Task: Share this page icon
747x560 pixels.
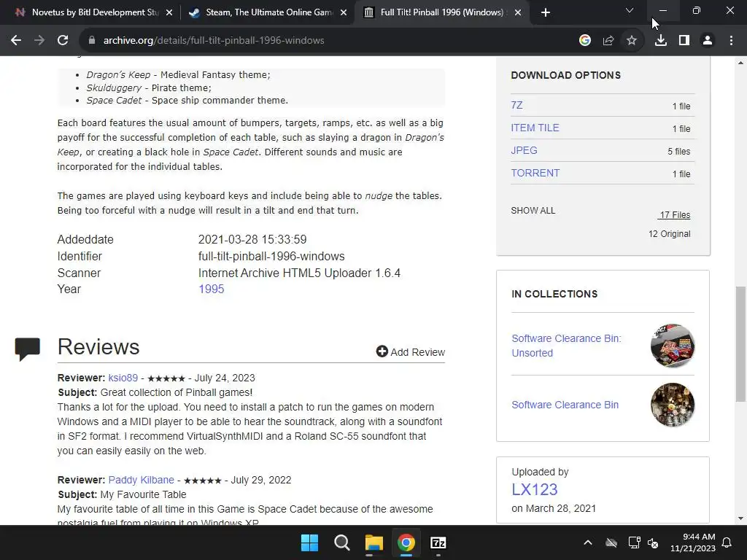Action: tap(608, 41)
